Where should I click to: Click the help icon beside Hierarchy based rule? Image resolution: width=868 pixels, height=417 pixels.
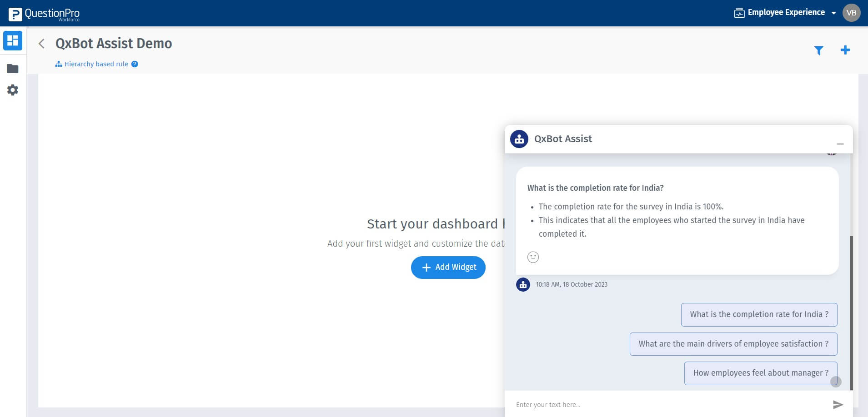click(x=134, y=64)
